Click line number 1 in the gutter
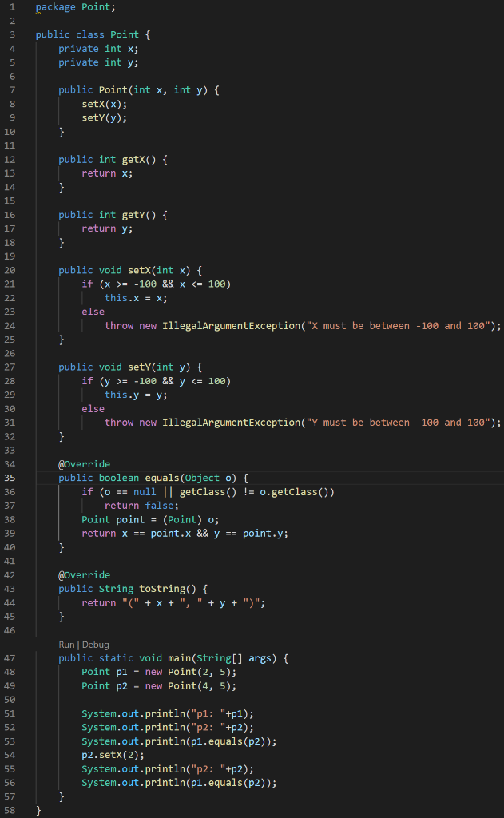Screen dimensions: 504x818 (x=13, y=7)
